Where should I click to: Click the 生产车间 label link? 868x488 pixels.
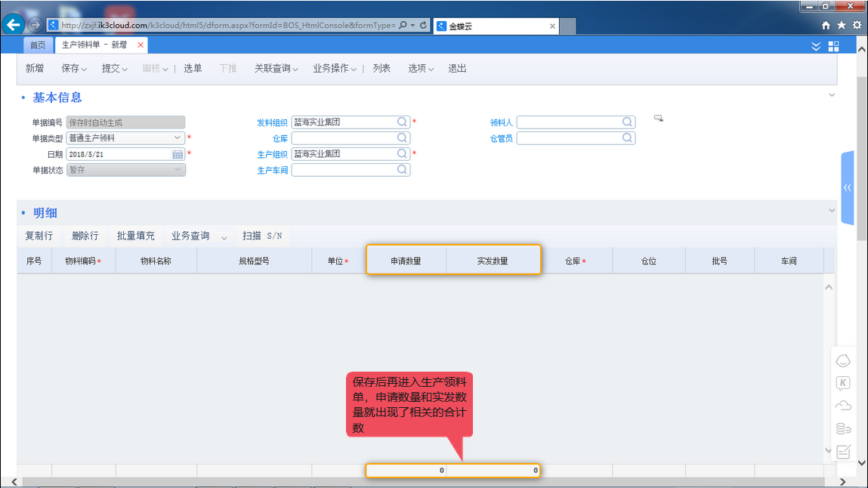coord(272,171)
